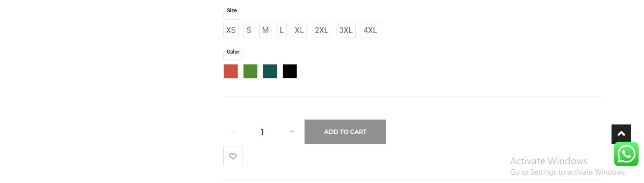Select the black color swatch

[x=290, y=71]
